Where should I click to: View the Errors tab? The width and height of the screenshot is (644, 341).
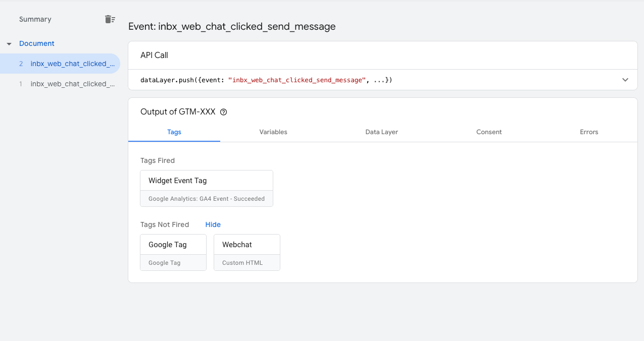point(589,132)
